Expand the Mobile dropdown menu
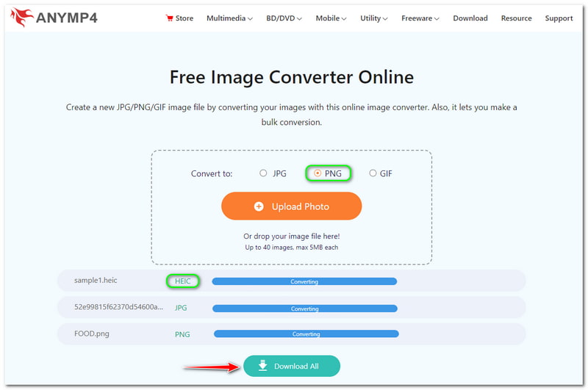588x390 pixels. [x=331, y=18]
